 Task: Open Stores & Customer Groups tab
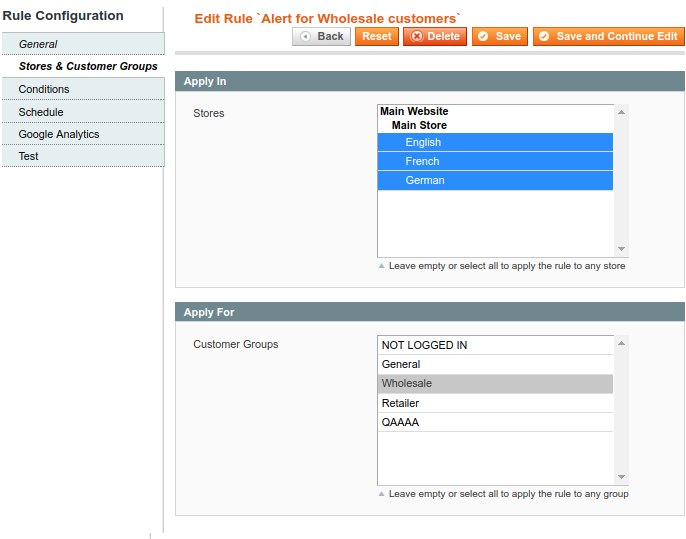[88, 66]
